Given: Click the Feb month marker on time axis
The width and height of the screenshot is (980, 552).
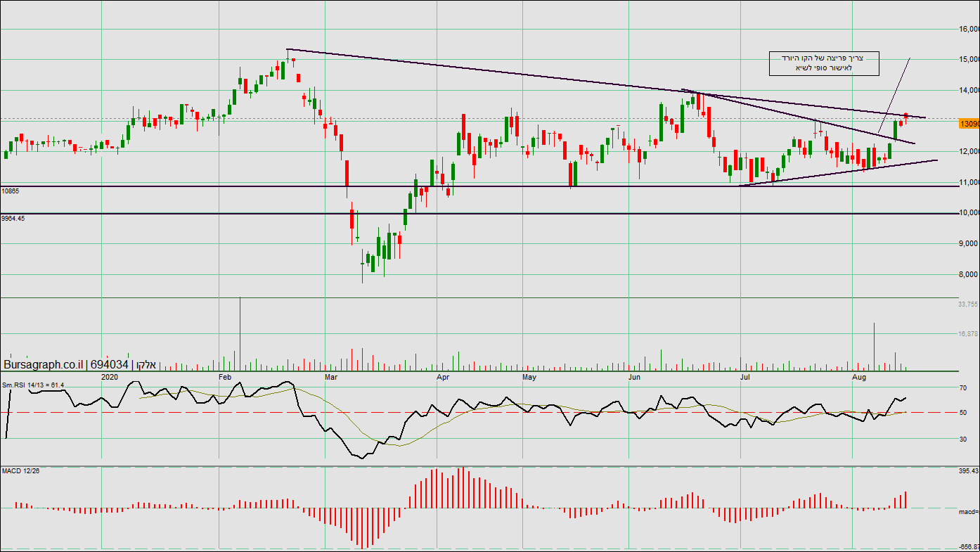Looking at the screenshot, I should [225, 377].
